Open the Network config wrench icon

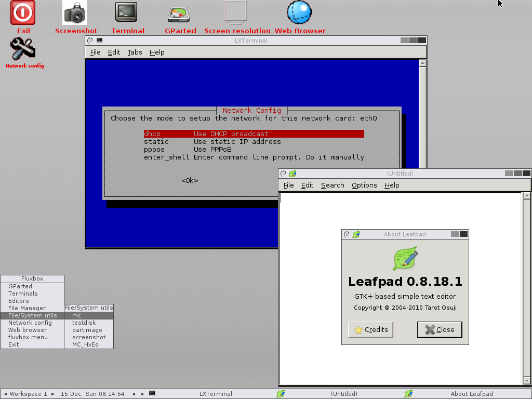coord(23,49)
